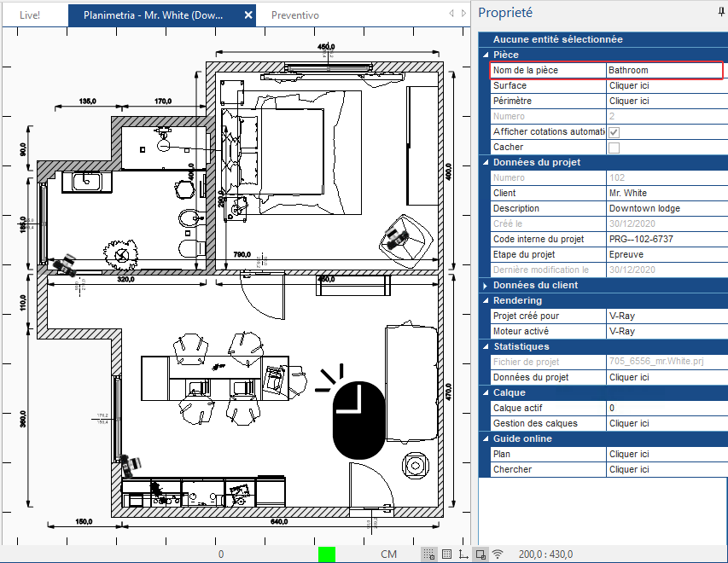Click 'Cliquer ici' for Gestion des calques
This screenshot has width=728, height=563.
(629, 423)
